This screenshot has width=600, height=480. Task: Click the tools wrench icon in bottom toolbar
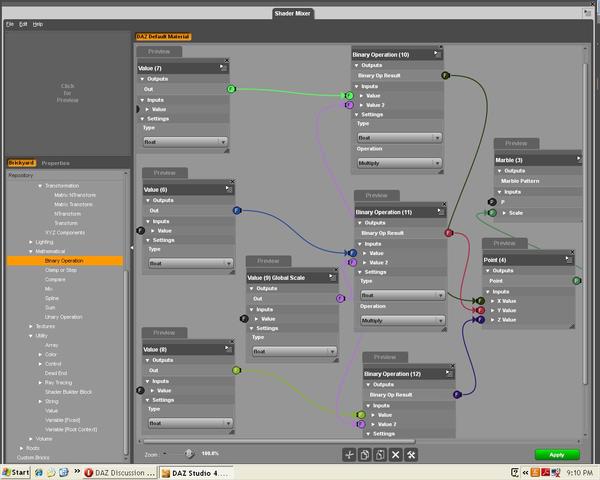(x=411, y=455)
